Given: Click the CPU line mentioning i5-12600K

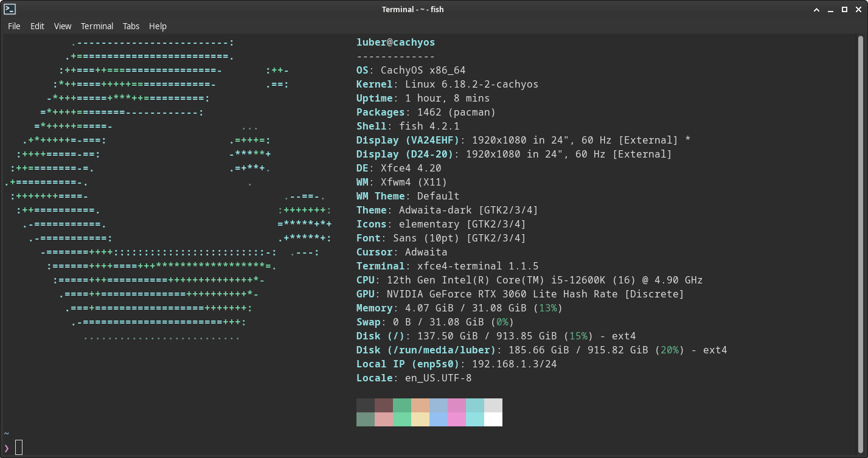Looking at the screenshot, I should (530, 280).
